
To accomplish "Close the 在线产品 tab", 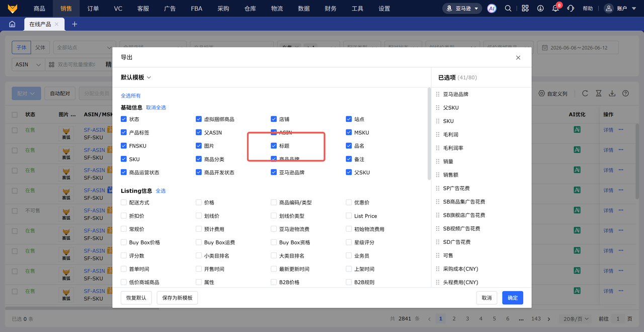I will tap(57, 24).
